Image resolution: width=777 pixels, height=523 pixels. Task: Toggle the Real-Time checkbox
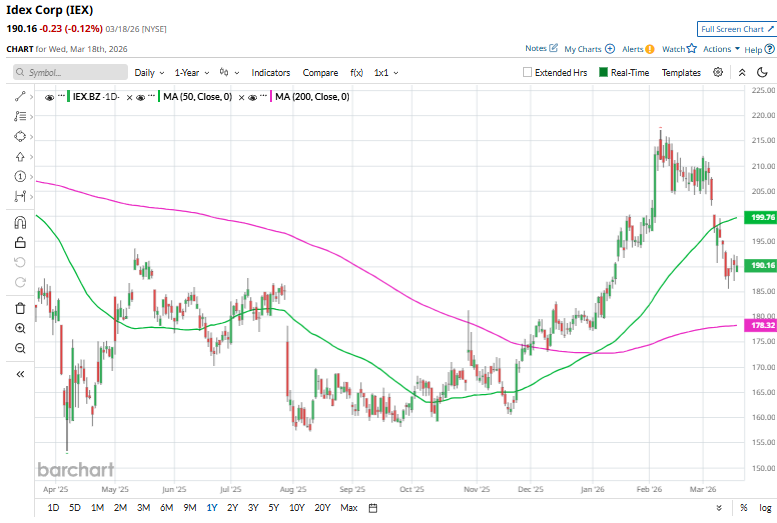[x=604, y=73]
